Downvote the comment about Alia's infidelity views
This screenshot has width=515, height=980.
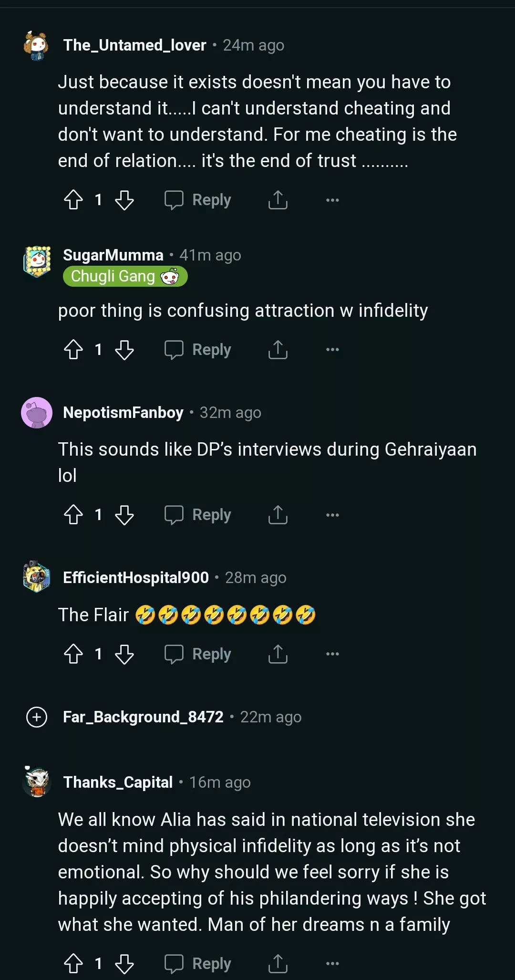(124, 963)
